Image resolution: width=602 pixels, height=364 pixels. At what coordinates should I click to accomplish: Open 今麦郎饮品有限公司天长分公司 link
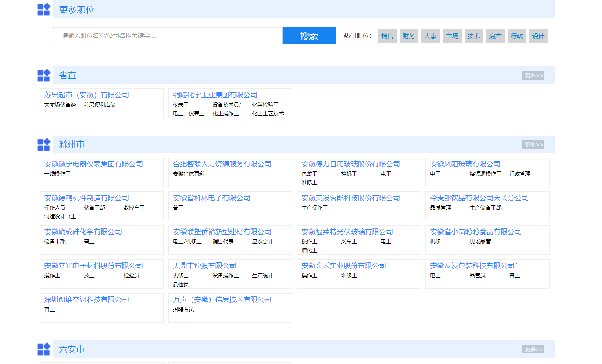(x=480, y=198)
